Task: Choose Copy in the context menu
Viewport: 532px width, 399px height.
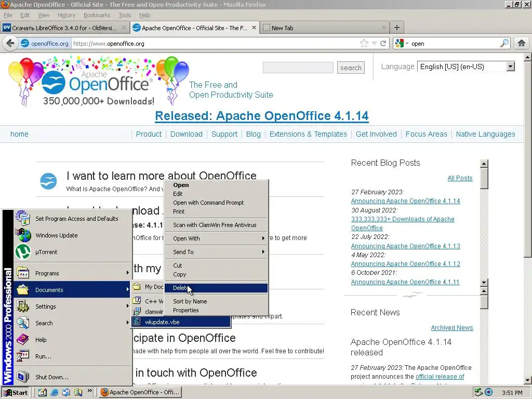Action: coord(216,274)
